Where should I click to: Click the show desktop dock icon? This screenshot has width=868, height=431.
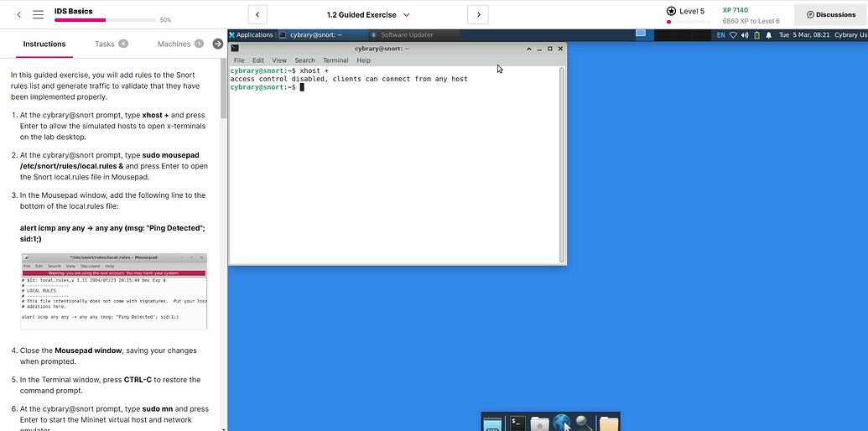tap(493, 423)
